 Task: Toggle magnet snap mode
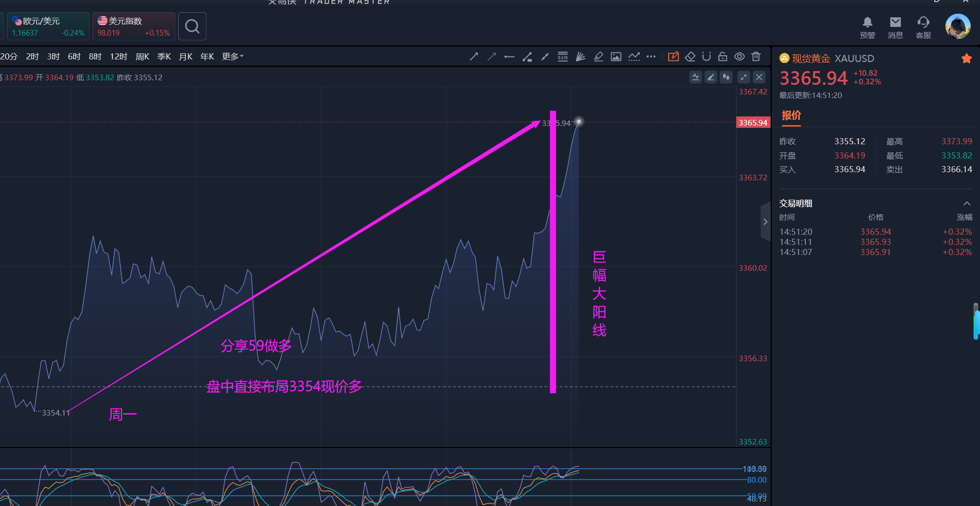click(706, 56)
